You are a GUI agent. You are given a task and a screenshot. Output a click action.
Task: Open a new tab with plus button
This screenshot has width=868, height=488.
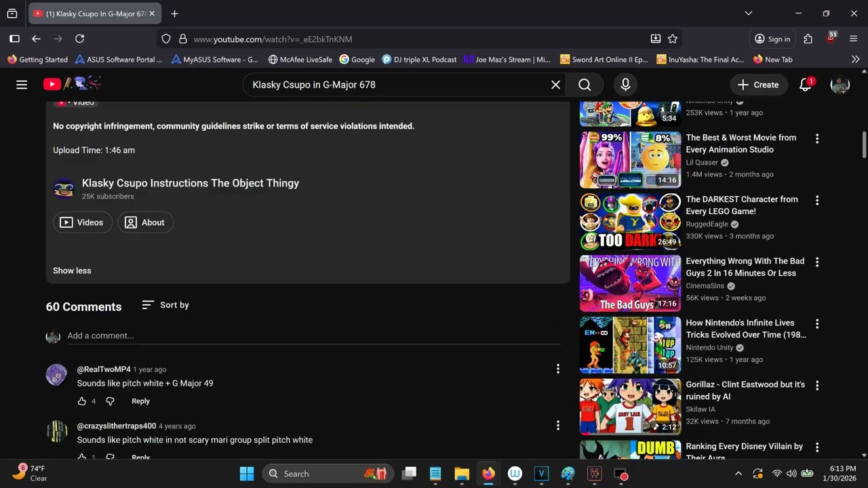point(174,14)
